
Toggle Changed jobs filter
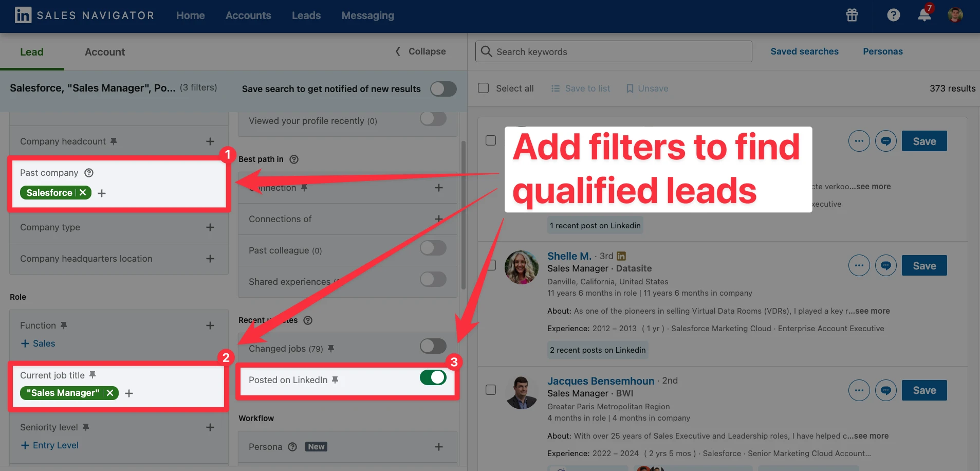(x=433, y=346)
